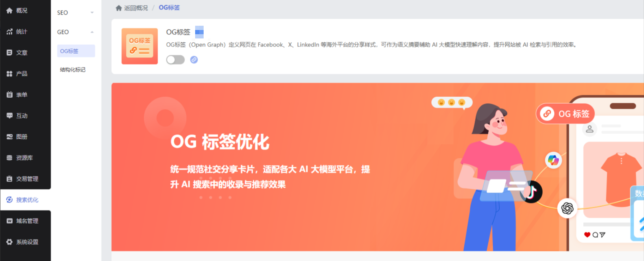Select the OG标签 submenu item
This screenshot has height=261, width=644.
click(76, 51)
